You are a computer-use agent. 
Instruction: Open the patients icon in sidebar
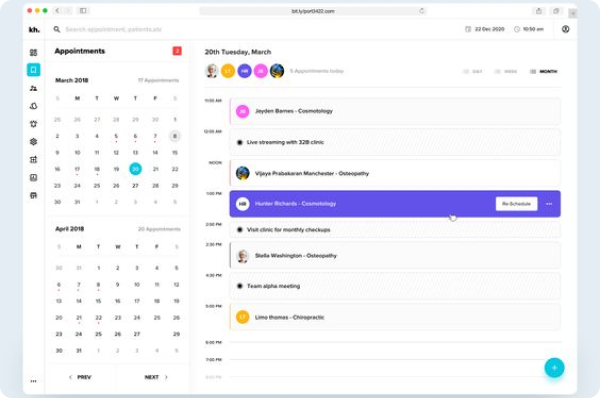(34, 88)
